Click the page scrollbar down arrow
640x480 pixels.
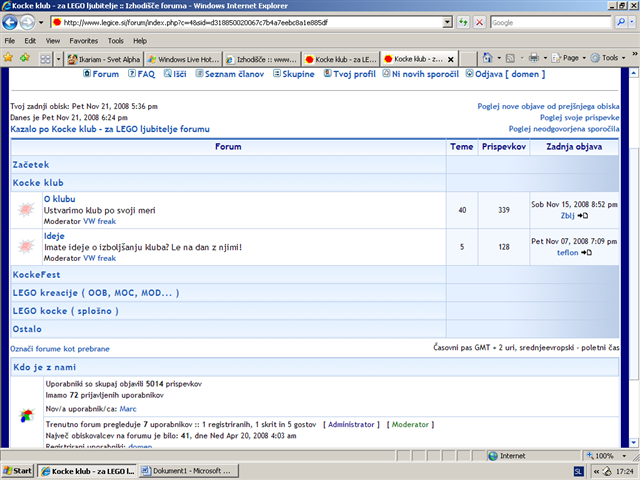pos(633,442)
